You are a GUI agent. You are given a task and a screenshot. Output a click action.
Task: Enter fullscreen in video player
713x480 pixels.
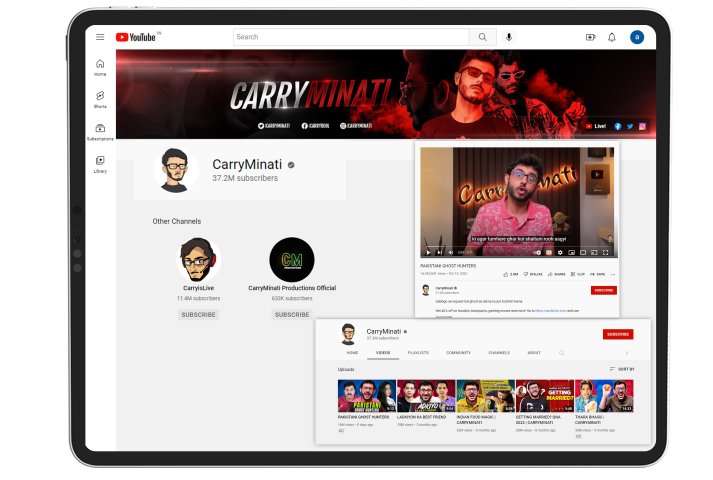(x=605, y=252)
